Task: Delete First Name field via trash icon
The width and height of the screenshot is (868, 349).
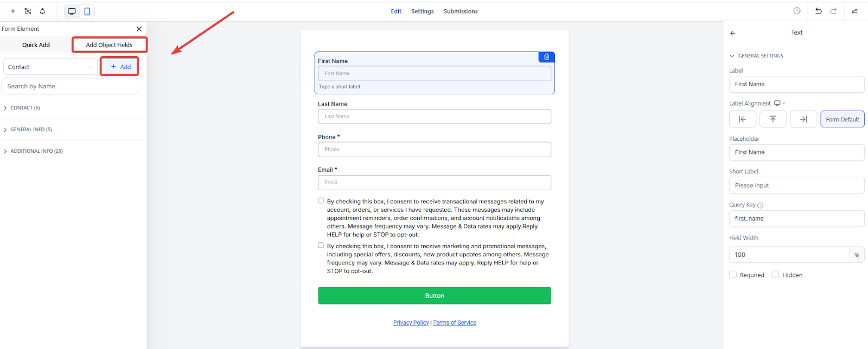Action: [x=546, y=57]
